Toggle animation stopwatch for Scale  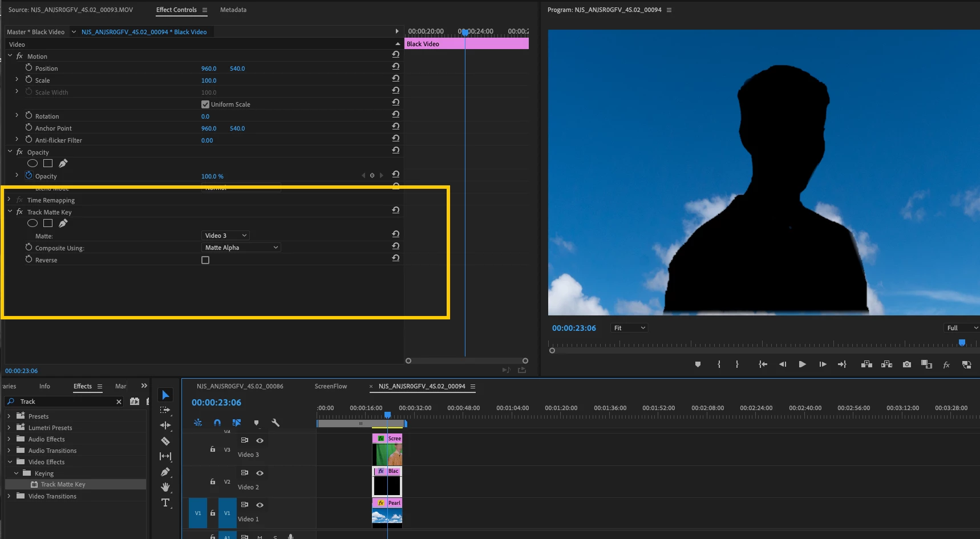coord(29,80)
